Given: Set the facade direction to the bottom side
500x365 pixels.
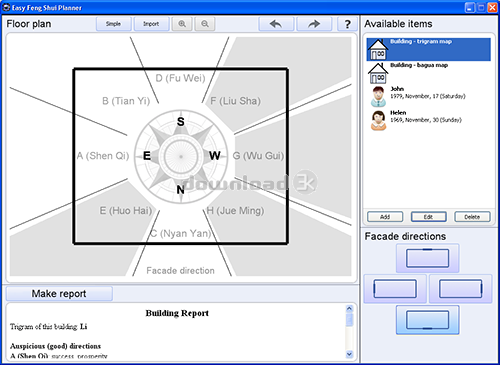Looking at the screenshot, I should click(428, 320).
